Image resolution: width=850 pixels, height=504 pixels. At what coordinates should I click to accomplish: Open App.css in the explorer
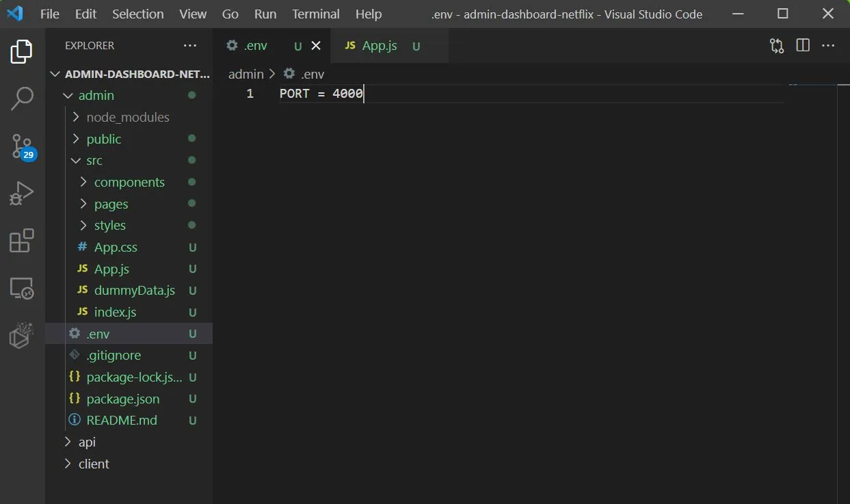tap(129, 247)
